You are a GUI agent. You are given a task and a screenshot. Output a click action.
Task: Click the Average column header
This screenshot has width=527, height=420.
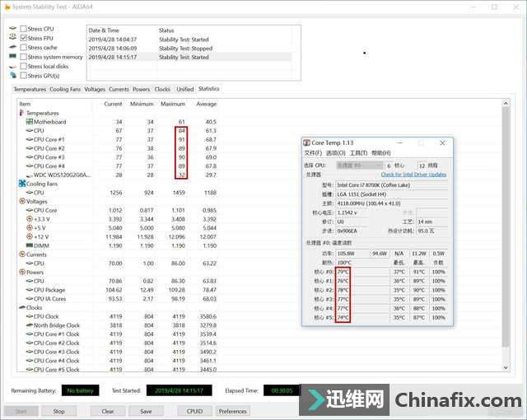[x=207, y=104]
